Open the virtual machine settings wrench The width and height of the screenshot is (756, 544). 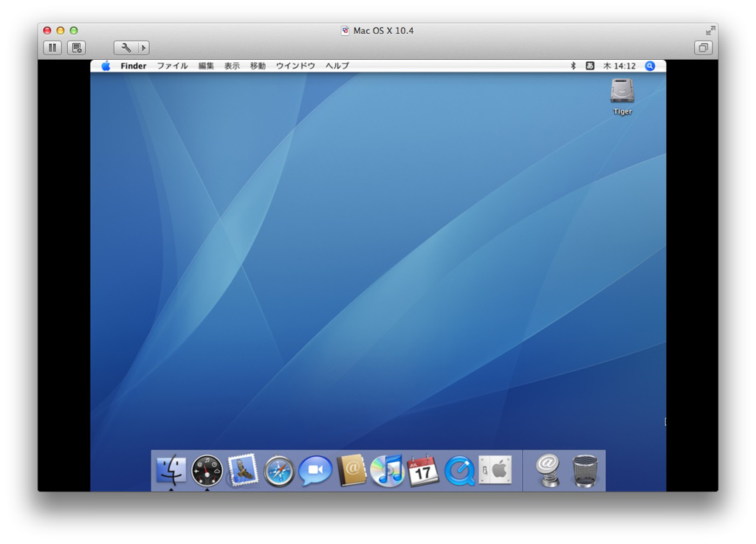tap(126, 48)
